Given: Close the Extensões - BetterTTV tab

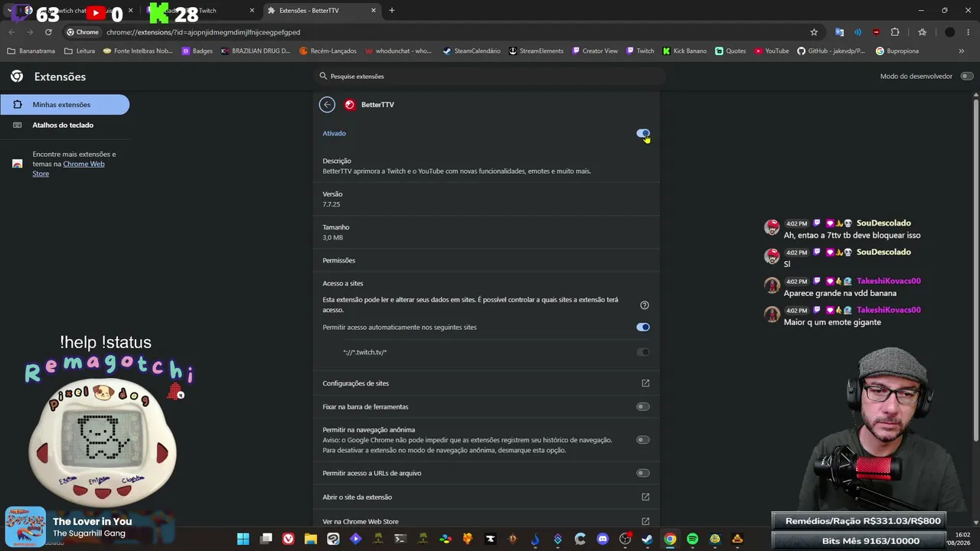Looking at the screenshot, I should click(374, 11).
